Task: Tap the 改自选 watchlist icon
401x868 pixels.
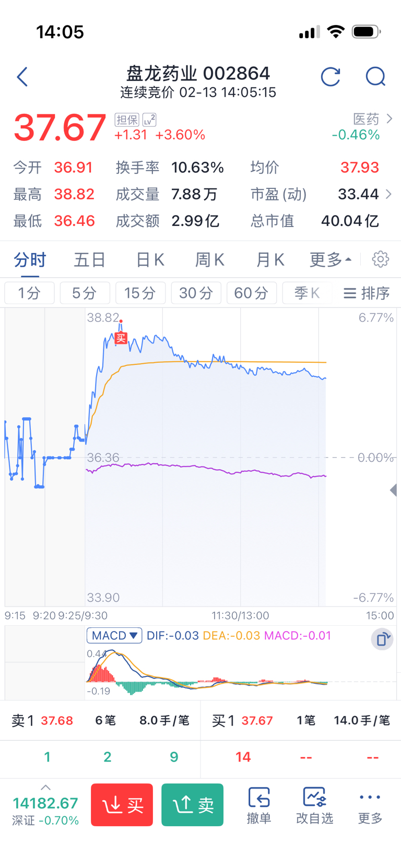Action: 314,805
